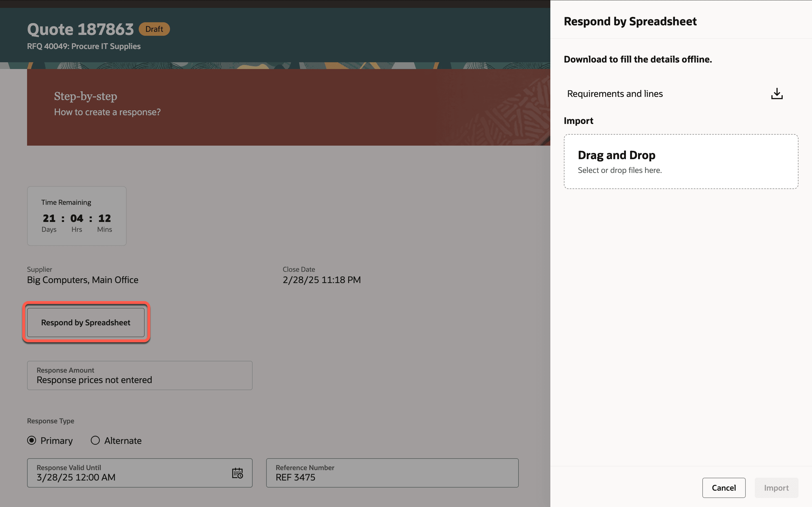Click the Respond by Spreadsheet button

85,323
